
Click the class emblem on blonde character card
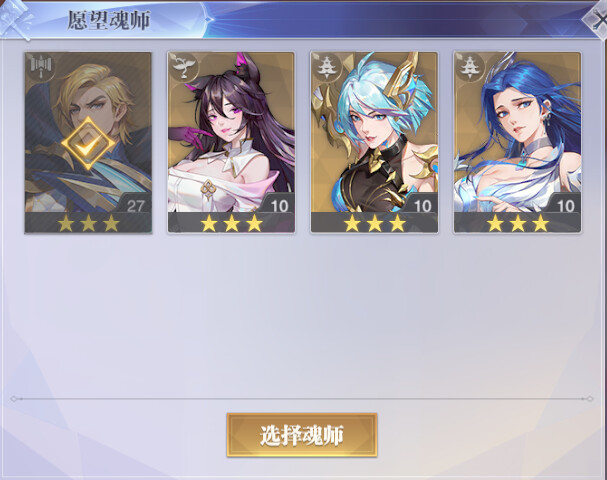coord(40,67)
